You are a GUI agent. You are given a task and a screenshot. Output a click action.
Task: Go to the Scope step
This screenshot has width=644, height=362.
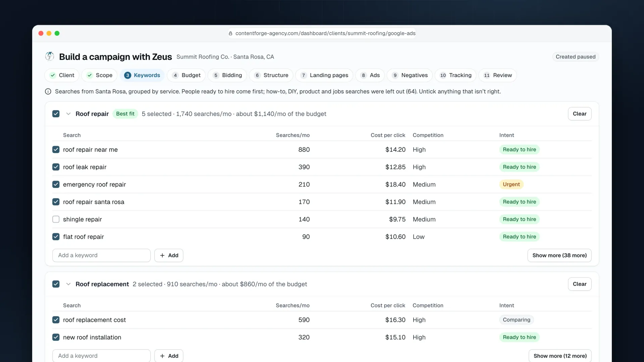[99, 75]
